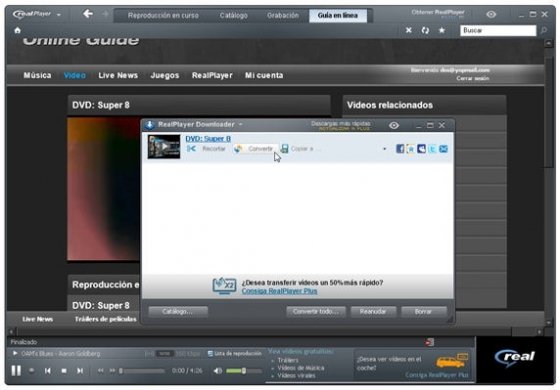Open RealPlayer Downloader title dropdown
Screen dimensions: 560x390
pyautogui.click(x=241, y=124)
